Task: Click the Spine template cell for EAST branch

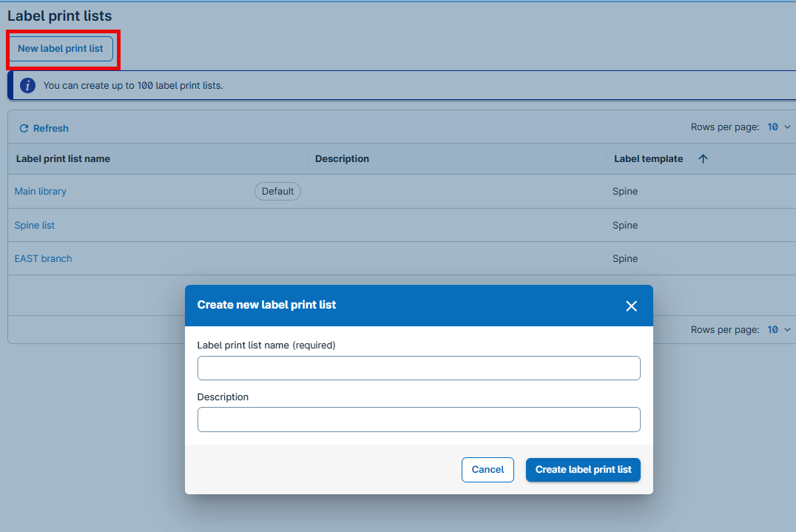Action: [x=625, y=259]
